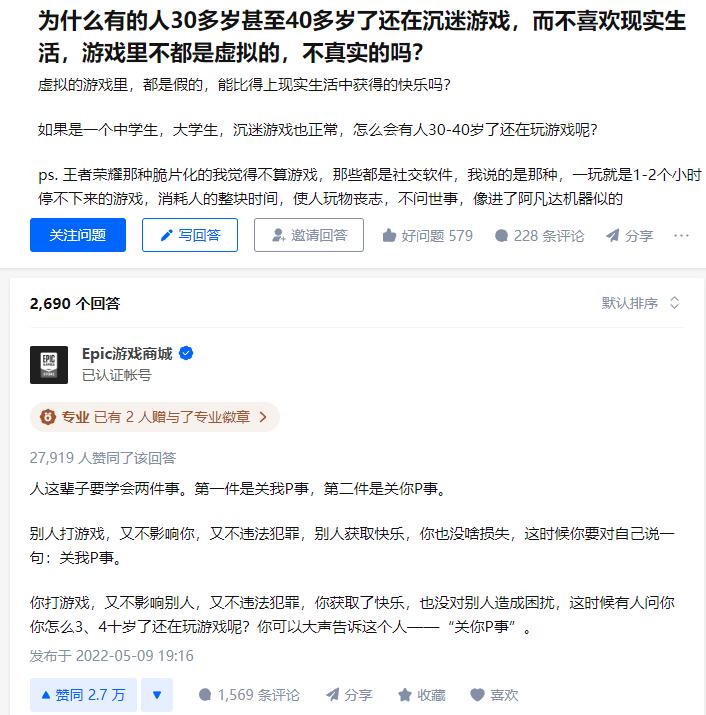Open the 默认排序 sorting dropdown
The height and width of the screenshot is (715, 706).
click(640, 303)
